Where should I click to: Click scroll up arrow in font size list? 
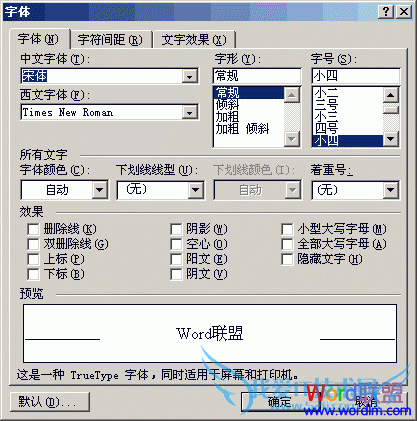click(x=391, y=95)
